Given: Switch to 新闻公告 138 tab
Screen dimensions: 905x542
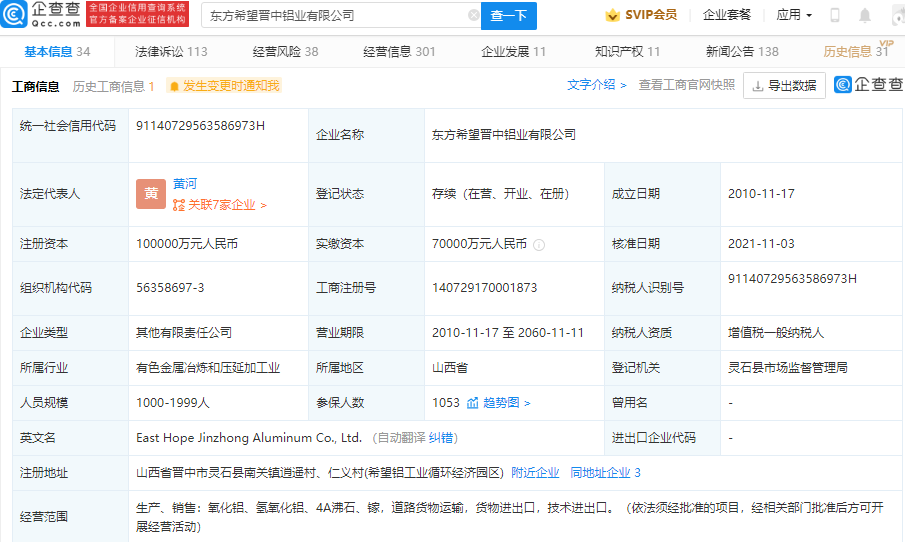Looking at the screenshot, I should tap(742, 52).
